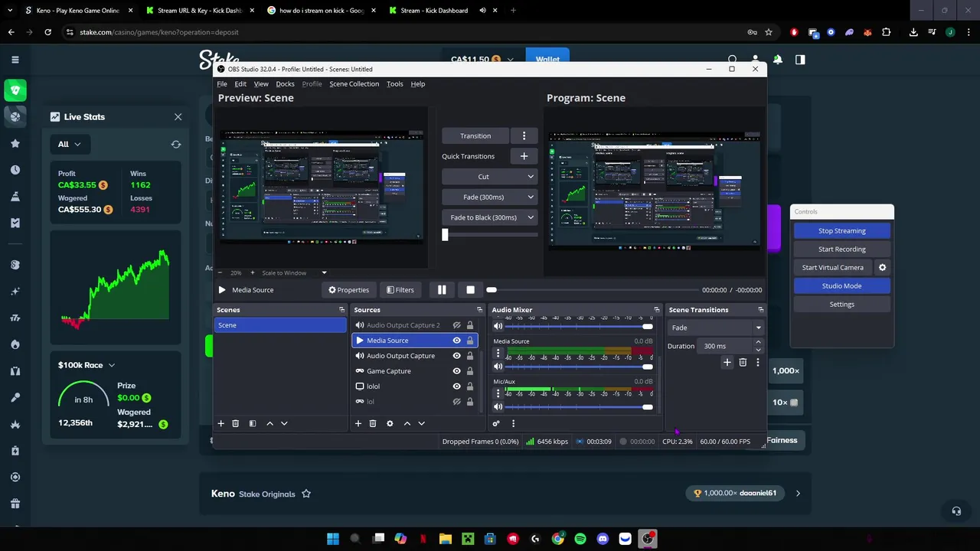The height and width of the screenshot is (551, 980).
Task: Toggle visibility of Audio Output Capture 2
Action: pos(457,325)
